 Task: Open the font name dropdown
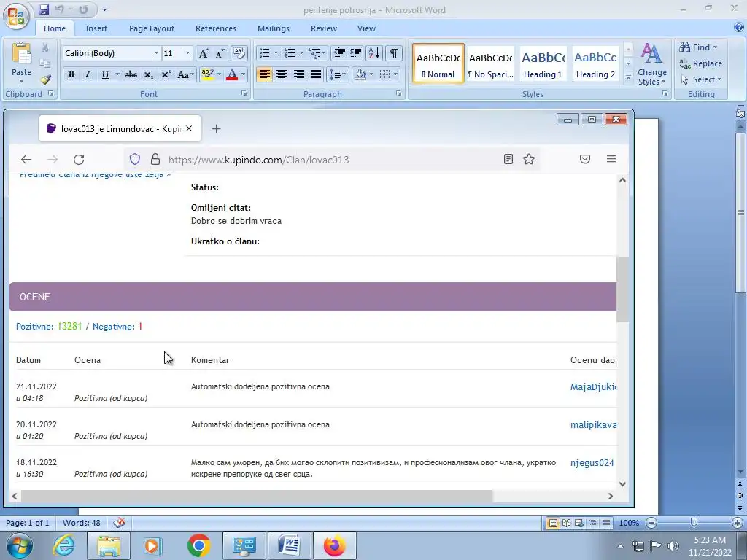156,53
